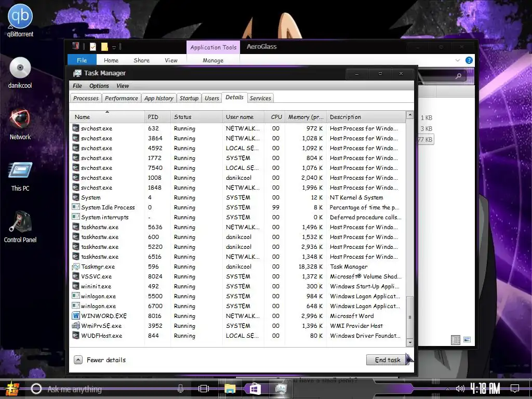Select taskhostw.exe with PID 5636

(x=237, y=227)
